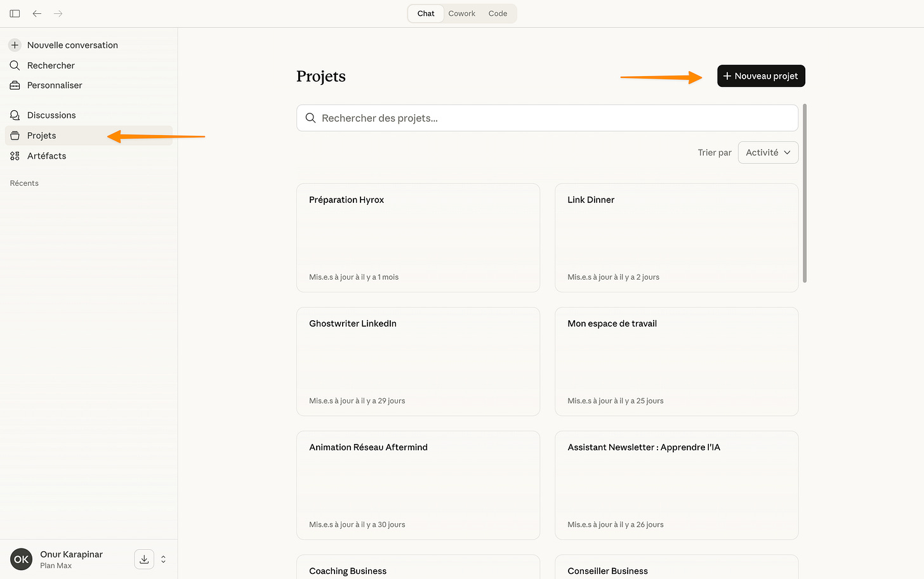Open the Activité sort dropdown

pyautogui.click(x=768, y=153)
